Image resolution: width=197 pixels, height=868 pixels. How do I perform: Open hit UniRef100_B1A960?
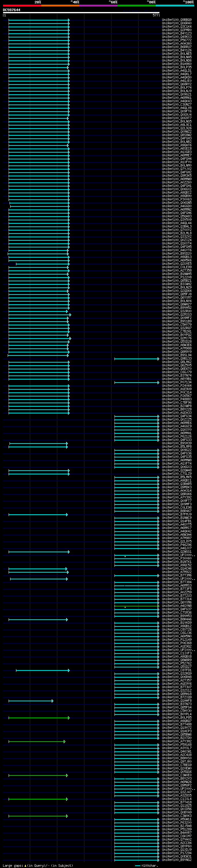[x=177, y=64]
